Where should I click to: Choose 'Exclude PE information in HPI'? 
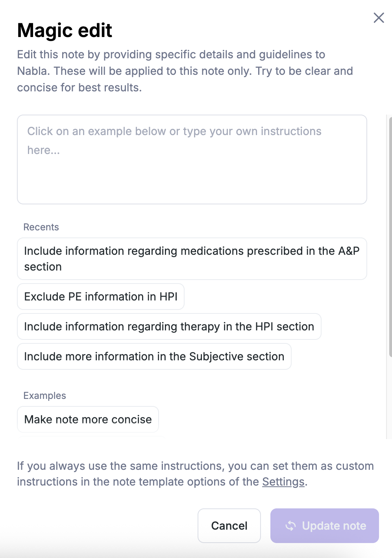(x=101, y=297)
